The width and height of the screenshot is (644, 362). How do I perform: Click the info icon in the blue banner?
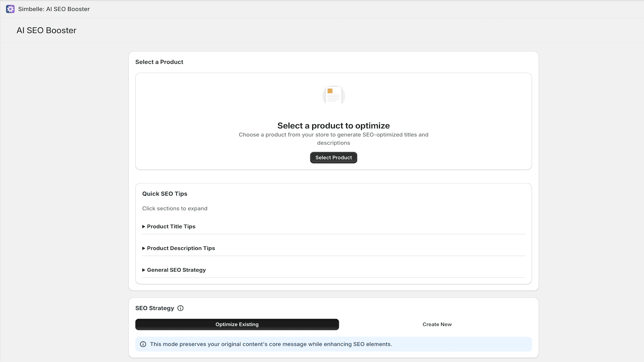[x=143, y=344]
